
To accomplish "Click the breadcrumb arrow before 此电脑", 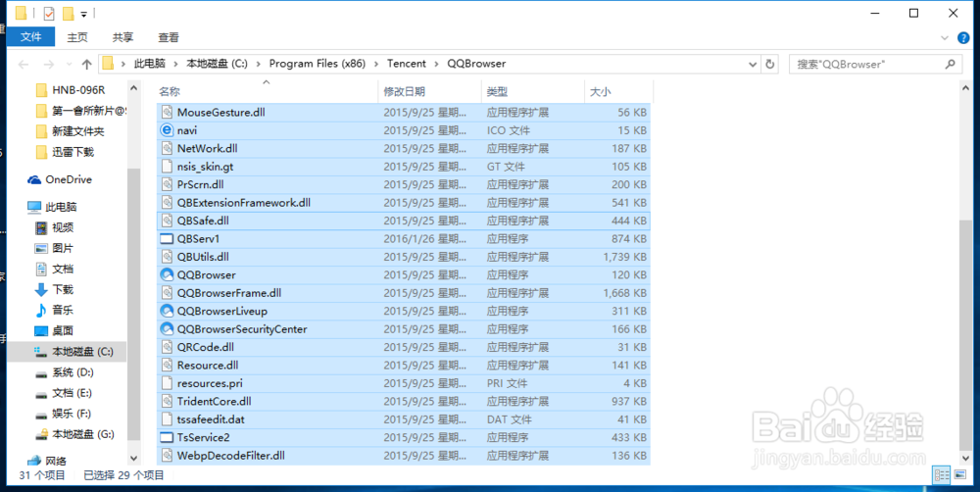I will [x=123, y=64].
